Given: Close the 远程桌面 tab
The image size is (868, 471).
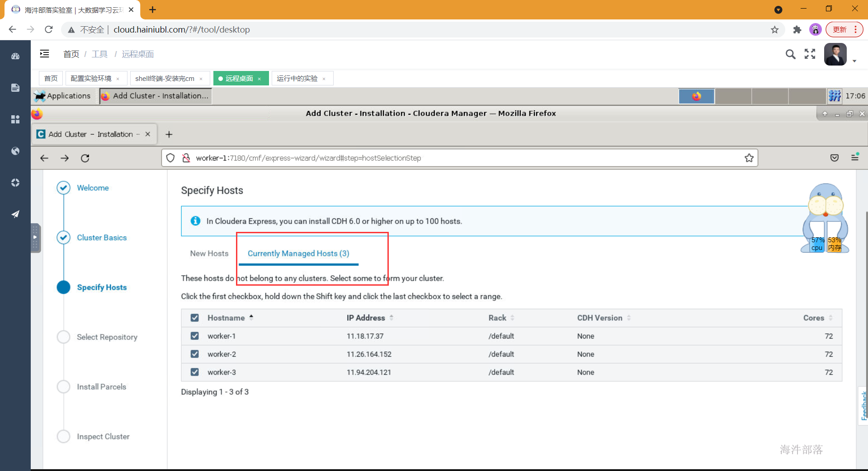Looking at the screenshot, I should [259, 79].
